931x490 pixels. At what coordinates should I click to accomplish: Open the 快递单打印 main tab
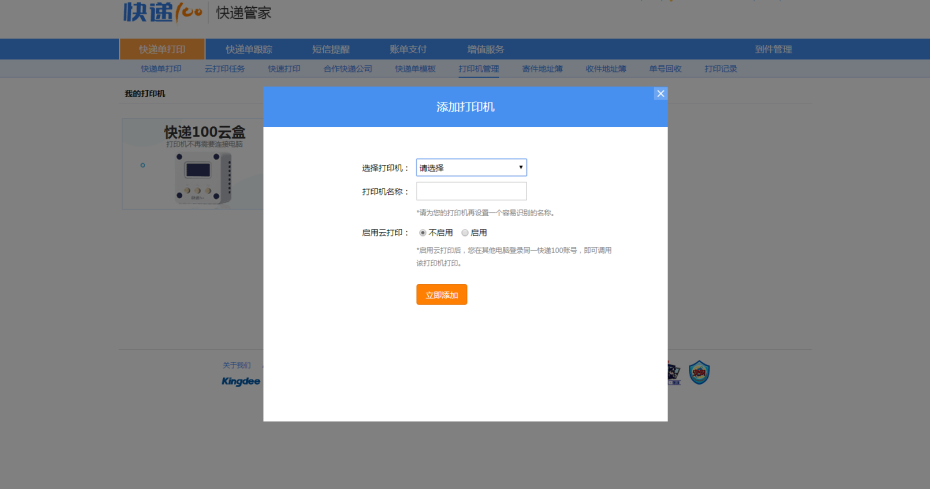point(162,49)
